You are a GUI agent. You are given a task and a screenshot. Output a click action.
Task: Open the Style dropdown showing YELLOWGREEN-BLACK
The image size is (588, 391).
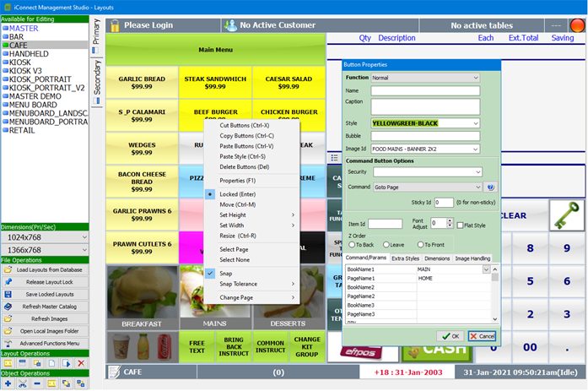coord(425,123)
